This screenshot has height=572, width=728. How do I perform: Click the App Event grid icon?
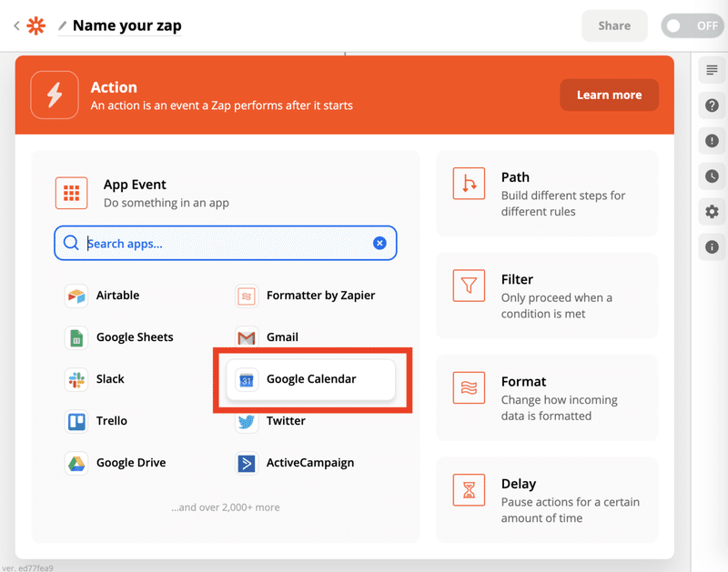coord(72,193)
